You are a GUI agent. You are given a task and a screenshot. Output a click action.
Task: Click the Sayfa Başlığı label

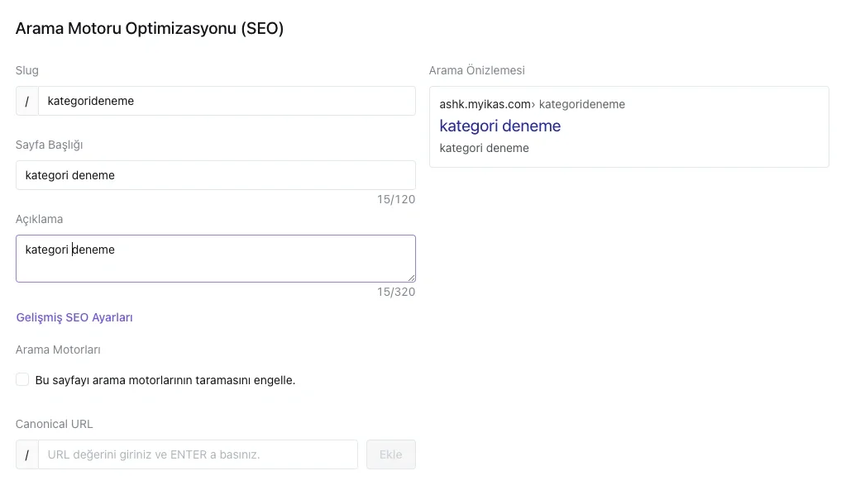(x=50, y=145)
